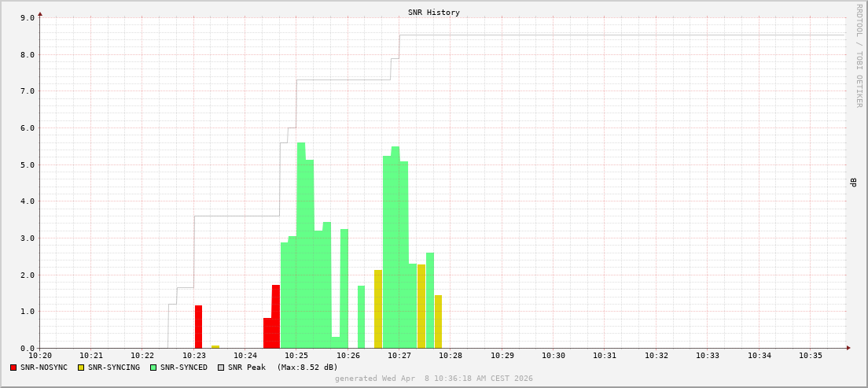The height and width of the screenshot is (388, 868).
Task: Select the SNR-SYNCED legend label
Action: (x=183, y=368)
